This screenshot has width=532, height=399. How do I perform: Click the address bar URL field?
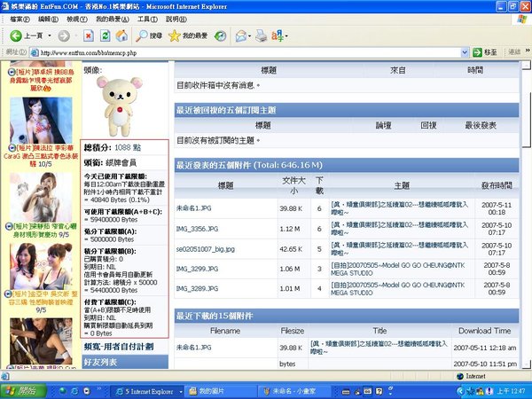click(248, 52)
